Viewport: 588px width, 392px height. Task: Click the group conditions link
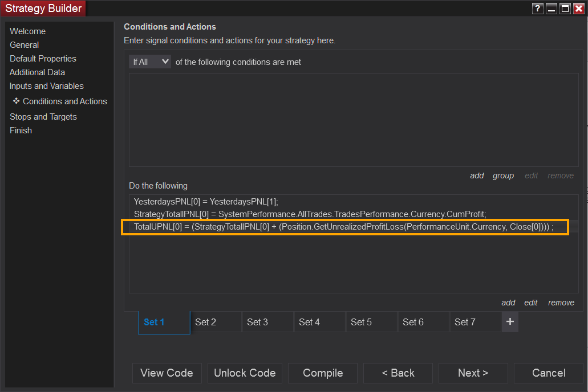click(503, 175)
